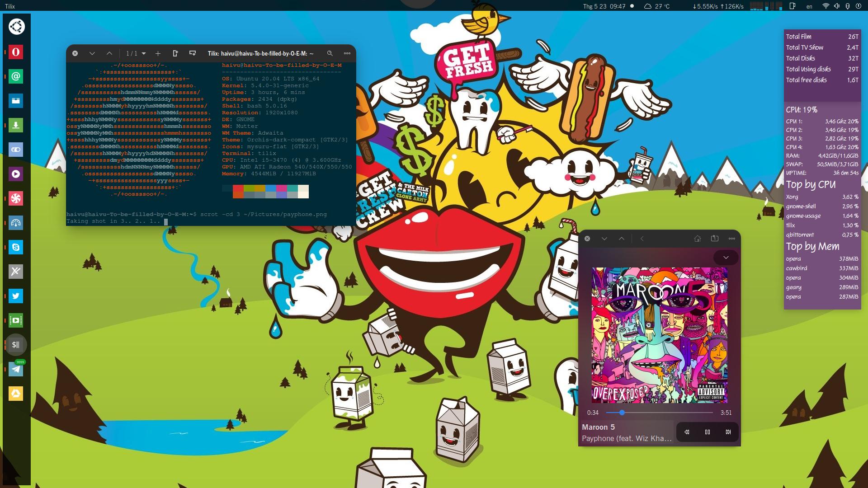
Task: Click the 'CPU: 19%' heading in widget
Action: [802, 110]
